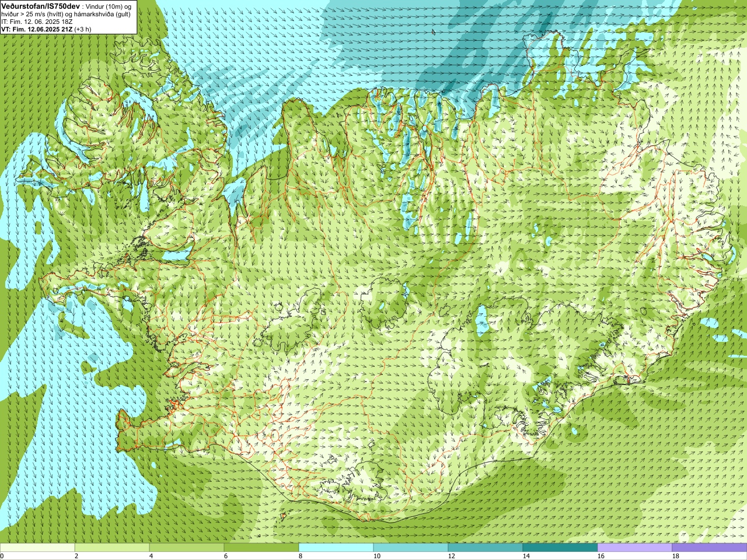Select the 4–6 m/s green legend swatch

point(187,548)
